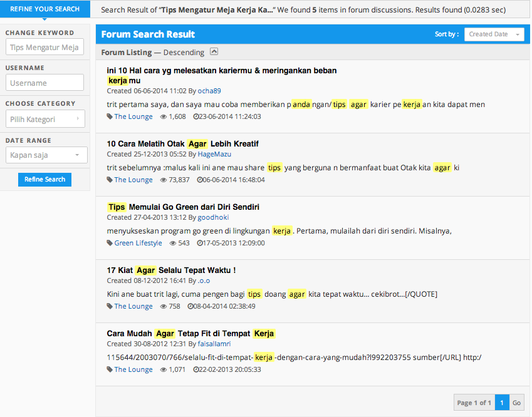The image size is (532, 417).
Task: Click the Created 08-12-2012 16:41 text
Action: pyautogui.click(x=147, y=281)
